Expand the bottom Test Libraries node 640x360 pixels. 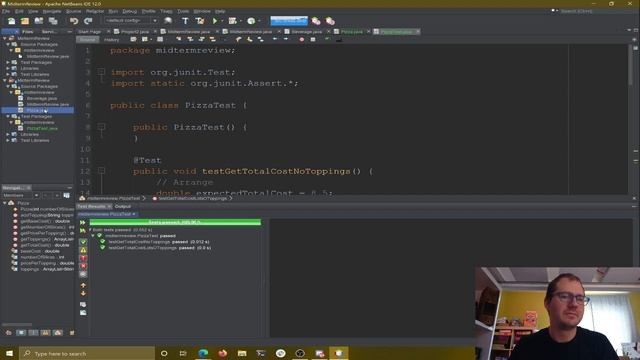8,140
